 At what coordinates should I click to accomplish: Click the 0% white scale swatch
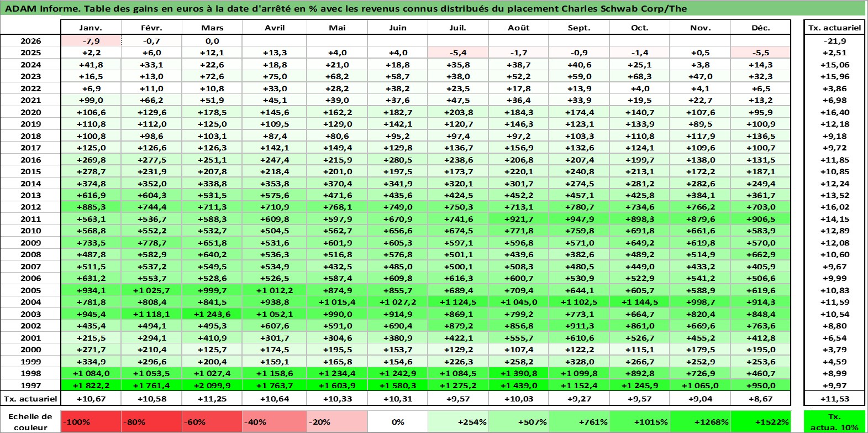pyautogui.click(x=398, y=421)
